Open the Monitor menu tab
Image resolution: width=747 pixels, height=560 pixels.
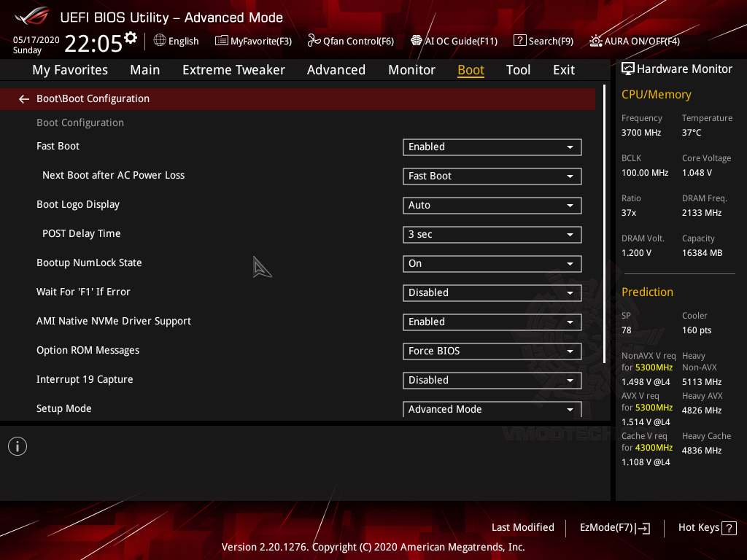[x=411, y=69]
